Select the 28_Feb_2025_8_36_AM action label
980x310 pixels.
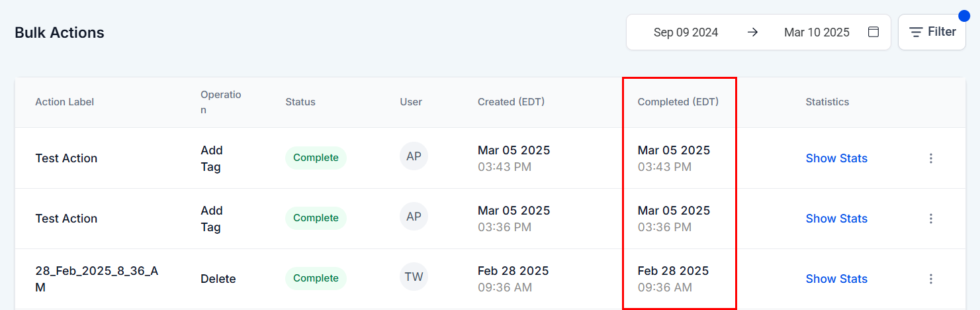[97, 279]
